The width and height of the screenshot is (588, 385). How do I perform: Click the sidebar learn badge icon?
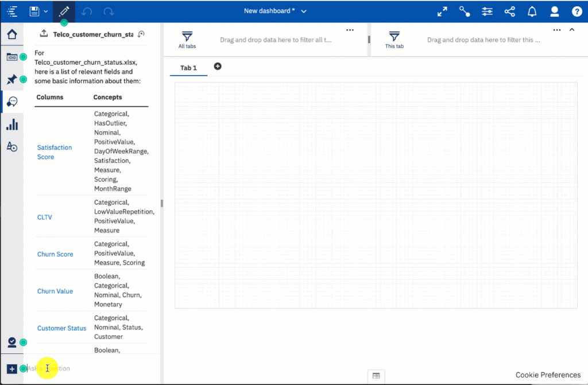pos(12,343)
